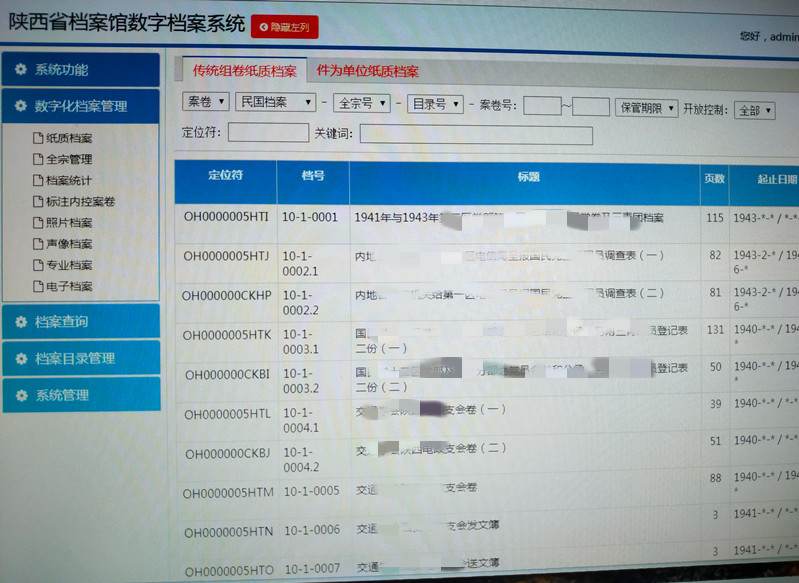Click file number 10-1-0001
This screenshot has height=583, width=799.
click(x=310, y=217)
